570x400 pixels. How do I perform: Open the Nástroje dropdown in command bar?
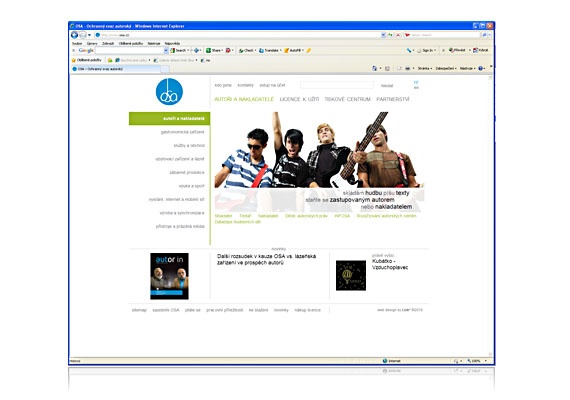point(467,68)
